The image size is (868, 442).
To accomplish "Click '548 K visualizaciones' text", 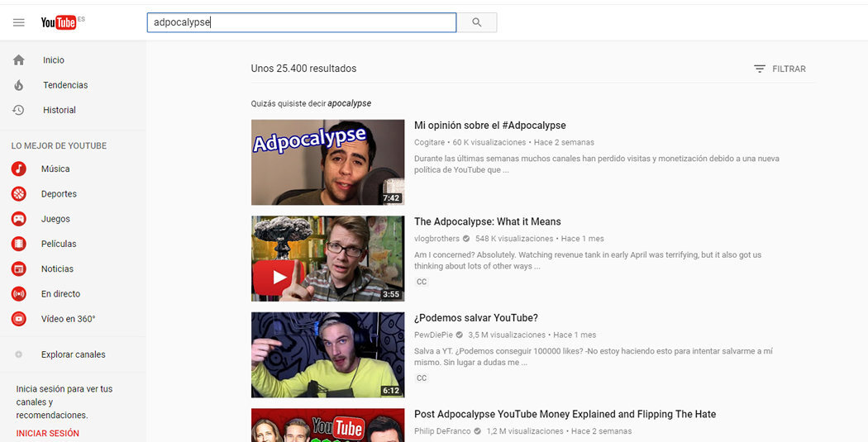I will click(513, 239).
